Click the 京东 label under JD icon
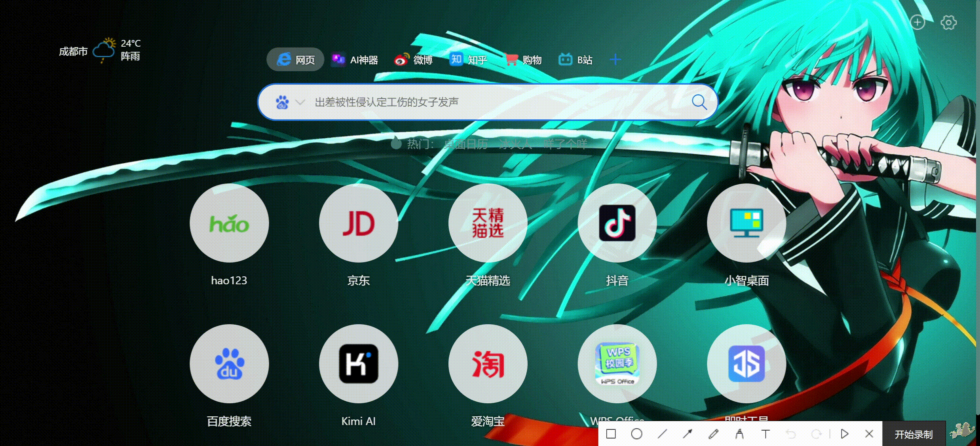Viewport: 980px width, 446px height. pos(358,280)
